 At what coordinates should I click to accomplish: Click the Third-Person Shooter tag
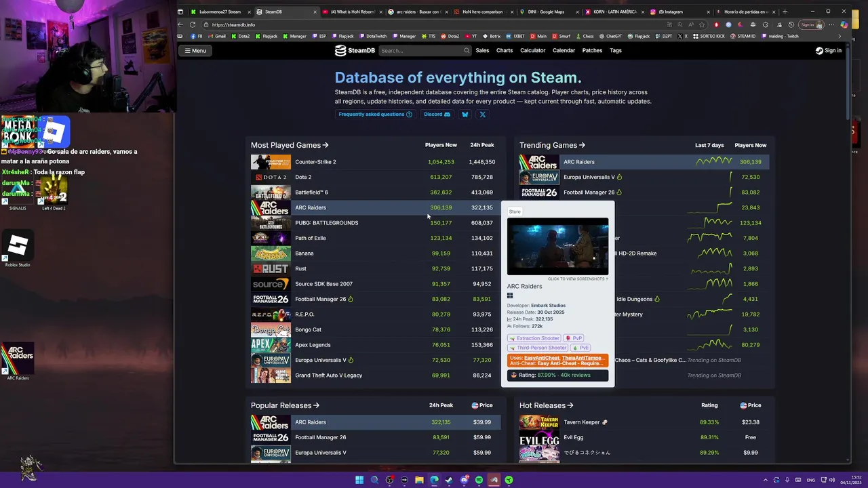[538, 348]
